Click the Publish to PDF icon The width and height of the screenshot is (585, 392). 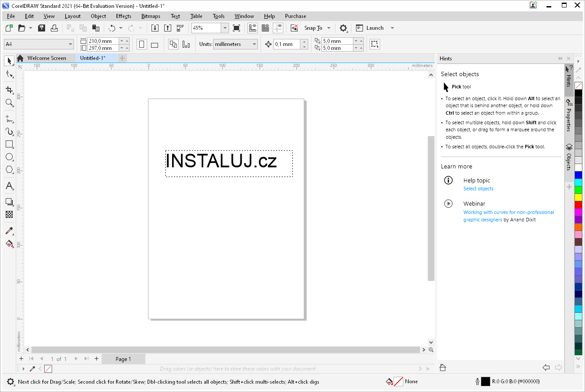pos(180,28)
